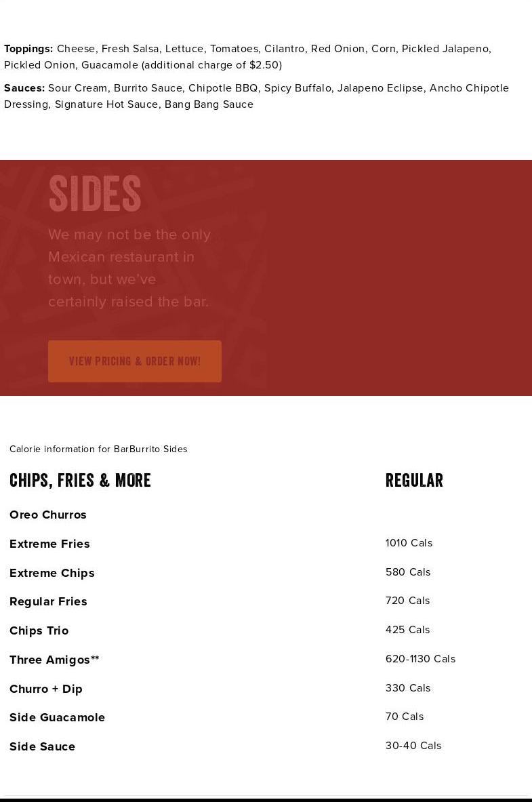
Task: Click the Three Amigos item name
Action: point(54,660)
